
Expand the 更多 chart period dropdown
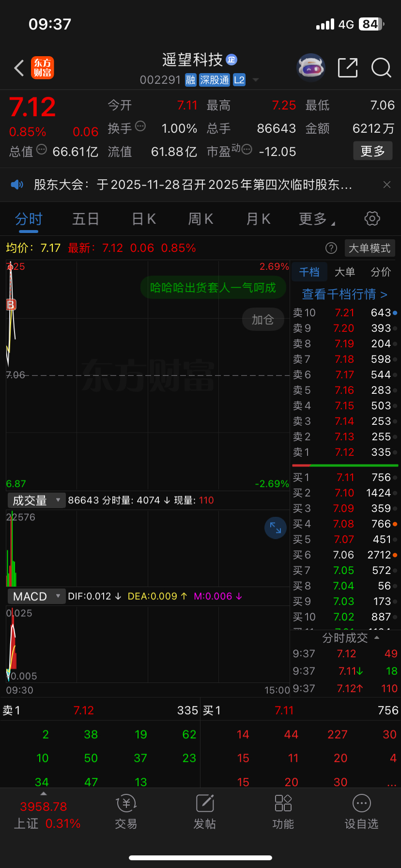pos(317,219)
